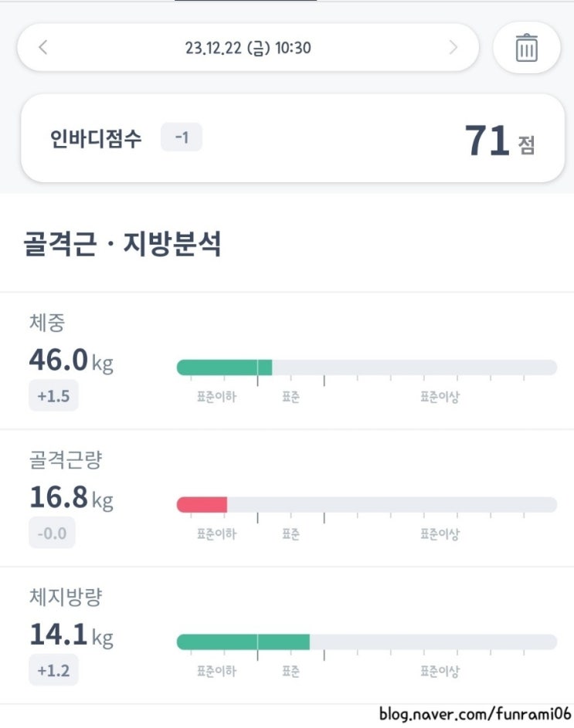This screenshot has height=728, width=574.
Task: Tap the +1.2 body fat change badge
Action: (53, 671)
